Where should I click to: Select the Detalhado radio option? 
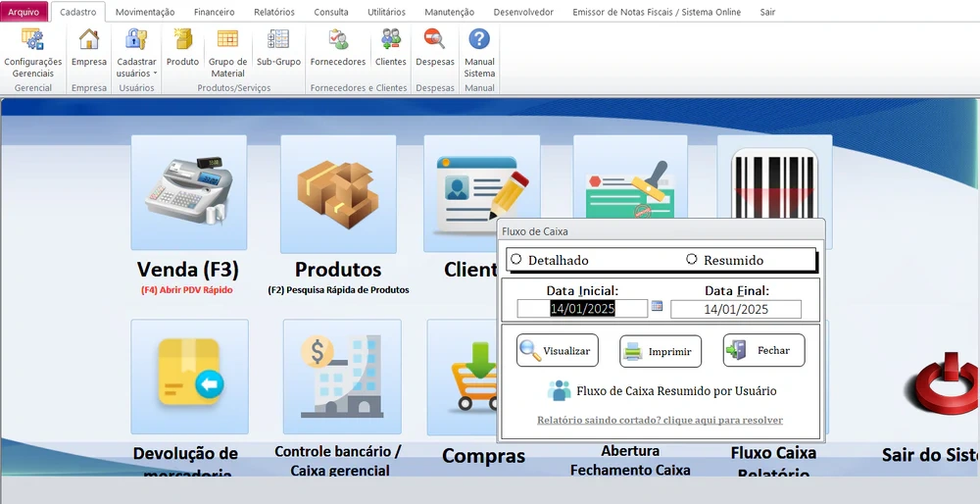tap(516, 260)
